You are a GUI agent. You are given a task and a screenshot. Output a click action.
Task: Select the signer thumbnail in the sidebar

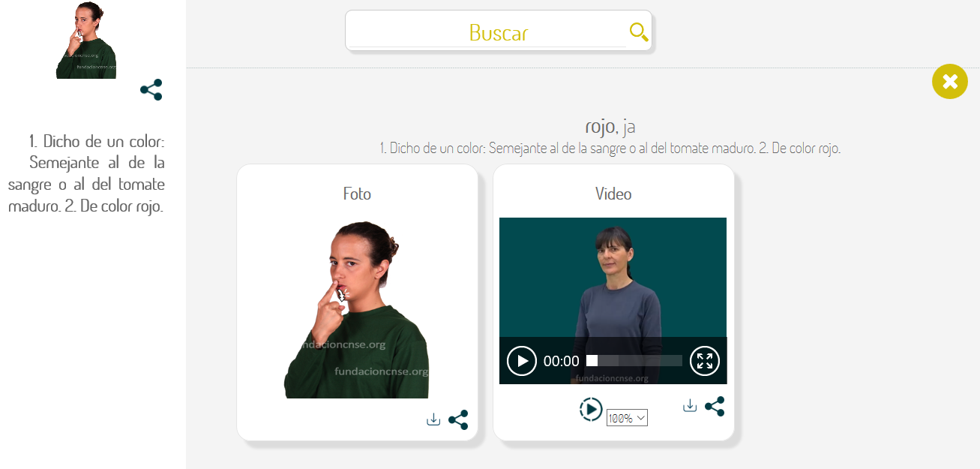coord(86,40)
